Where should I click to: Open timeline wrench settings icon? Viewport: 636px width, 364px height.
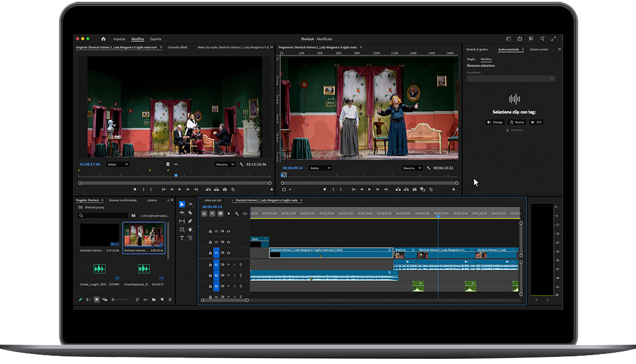[237, 213]
